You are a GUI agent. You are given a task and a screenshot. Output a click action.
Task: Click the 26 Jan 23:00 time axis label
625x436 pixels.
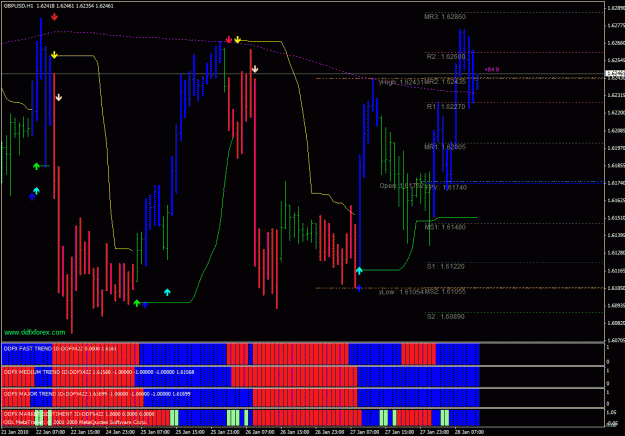[x=330, y=432]
